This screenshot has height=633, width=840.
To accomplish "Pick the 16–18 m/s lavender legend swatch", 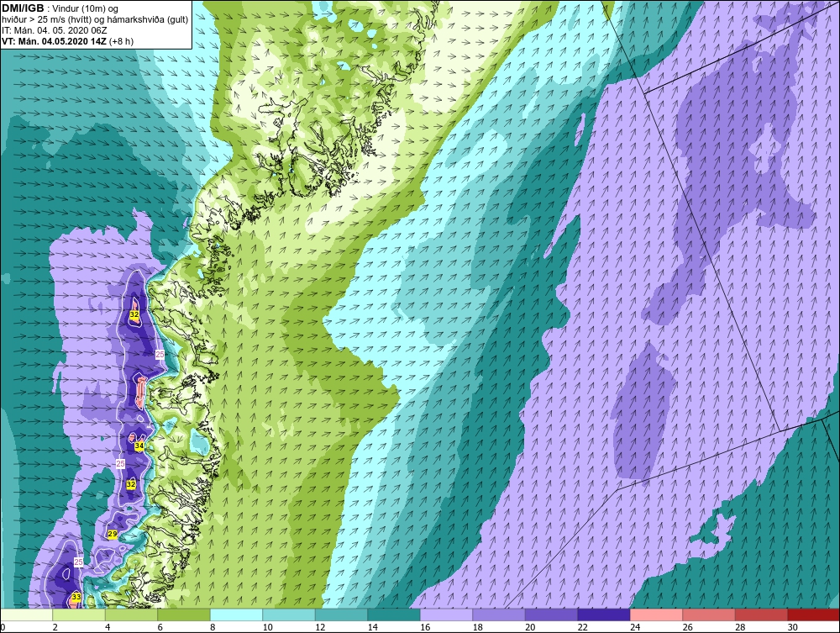I will pos(446,615).
